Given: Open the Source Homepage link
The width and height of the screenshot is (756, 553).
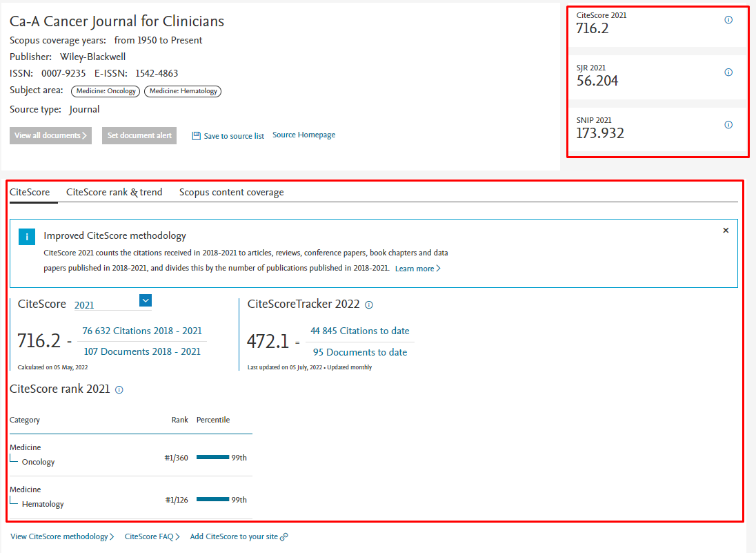Looking at the screenshot, I should [x=304, y=135].
